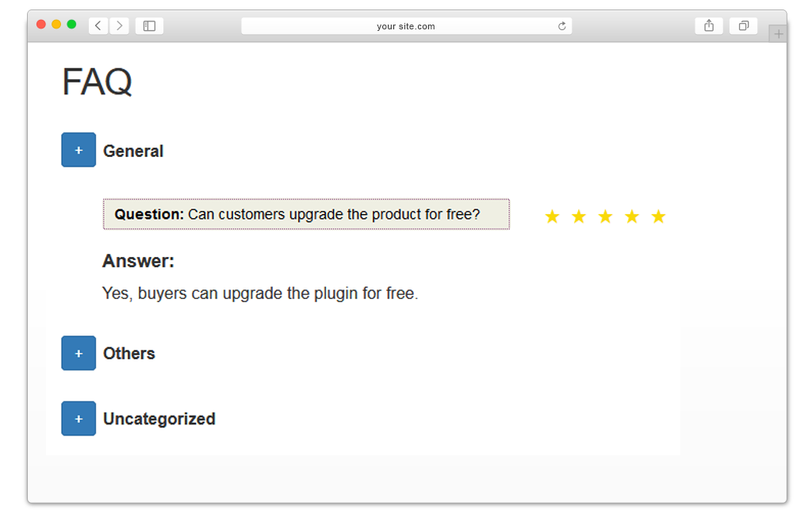This screenshot has height=510, width=812.
Task: Rate the question four stars
Action: [x=632, y=217]
